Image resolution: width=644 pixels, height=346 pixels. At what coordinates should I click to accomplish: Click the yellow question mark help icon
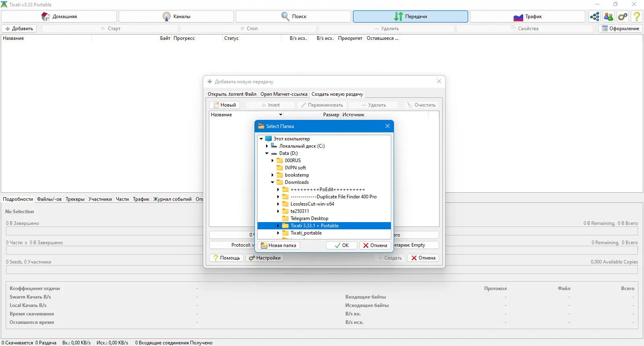[637, 16]
